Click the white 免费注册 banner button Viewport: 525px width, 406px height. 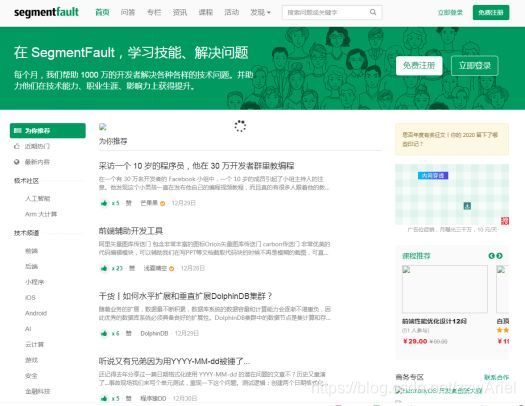pos(419,66)
